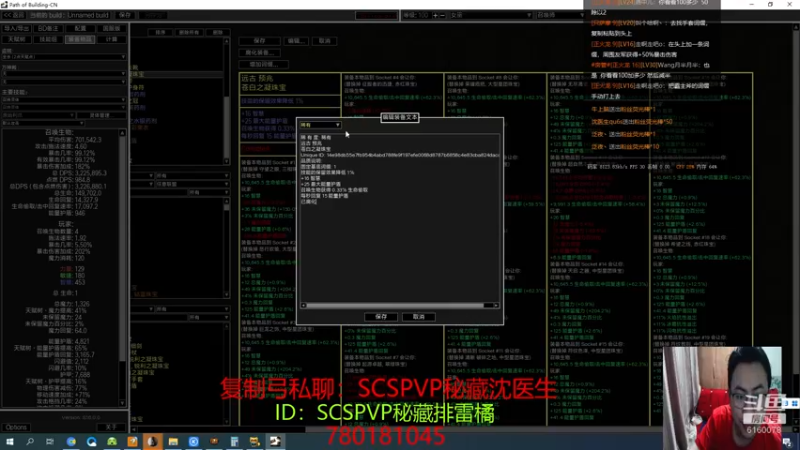This screenshot has height=450, width=800.
Task: Open the 配置 tab
Action: coord(80,29)
